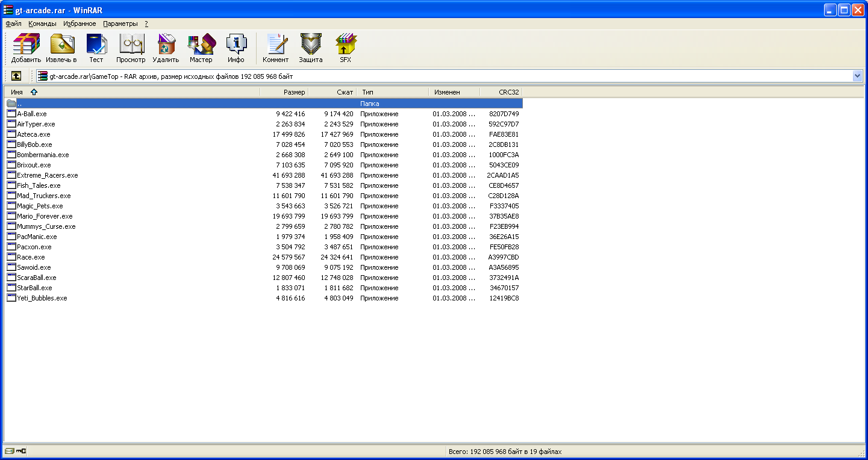Select the Race.exe file icon
This screenshot has width=868, height=460.
pyautogui.click(x=11, y=257)
